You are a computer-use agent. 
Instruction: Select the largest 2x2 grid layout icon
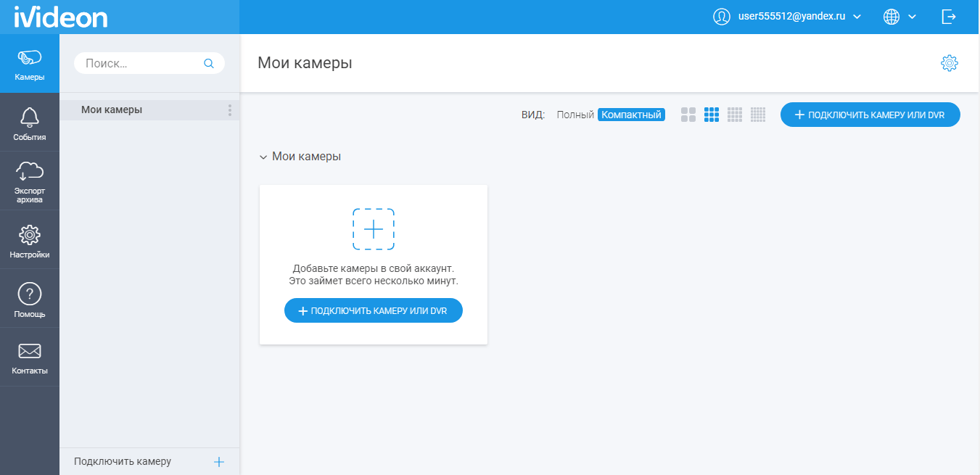[x=688, y=115]
